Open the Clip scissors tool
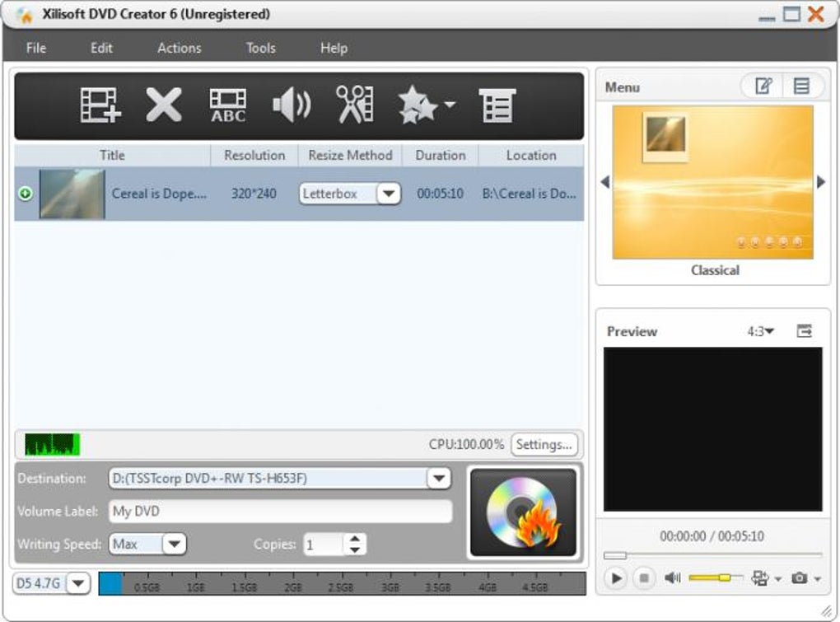The image size is (840, 622). click(355, 105)
